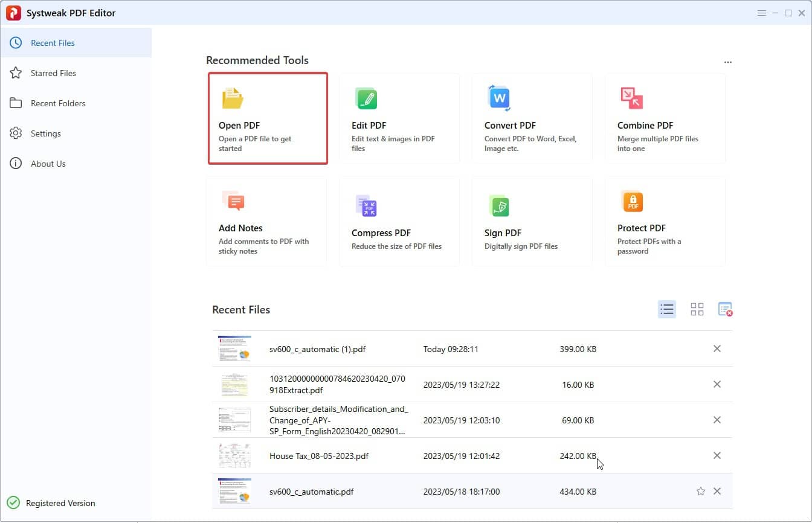Screen dimensions: 812x523
Task: Open the Settings section
Action: pos(45,133)
